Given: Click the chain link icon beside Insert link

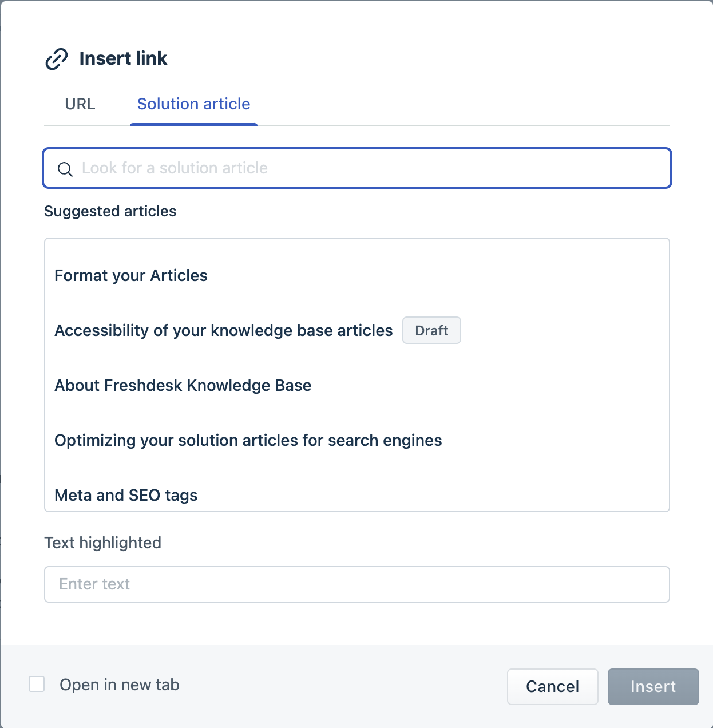Looking at the screenshot, I should click(56, 59).
